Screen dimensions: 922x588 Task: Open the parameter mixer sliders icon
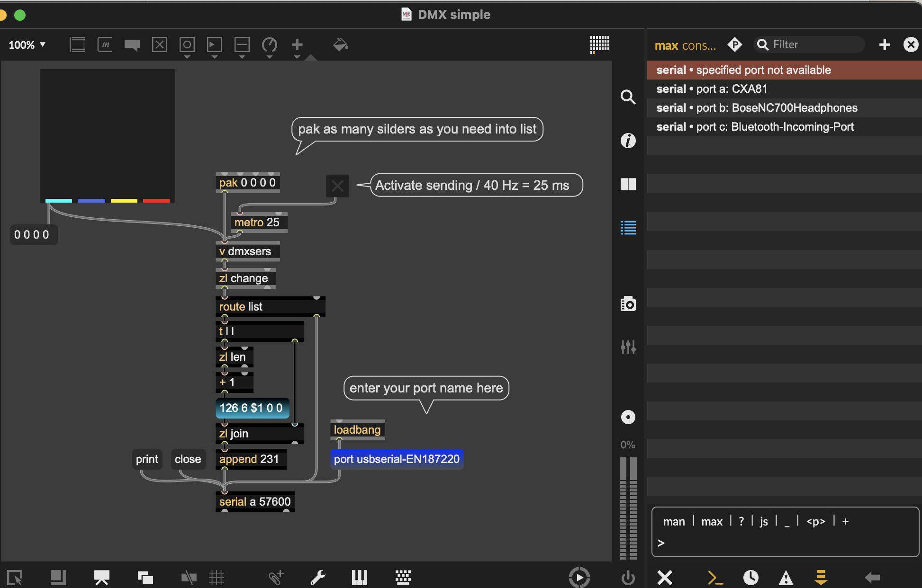pos(628,347)
